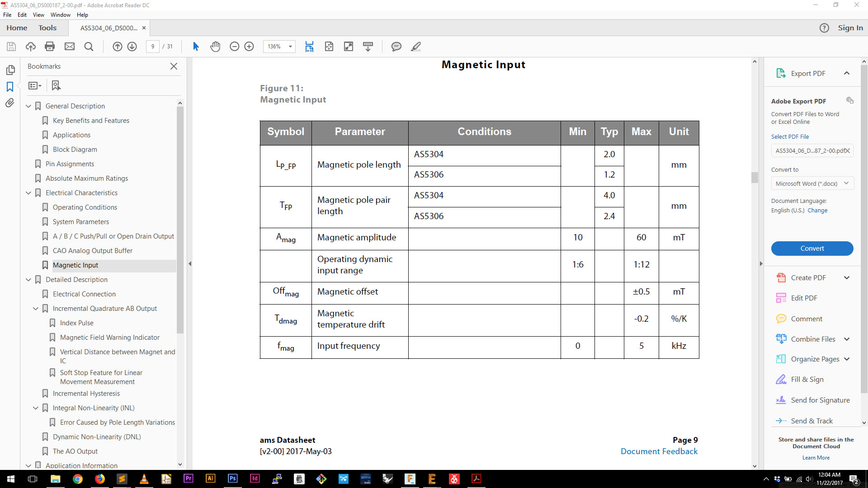868x488 pixels.
Task: Open the Window menu
Action: (x=61, y=15)
